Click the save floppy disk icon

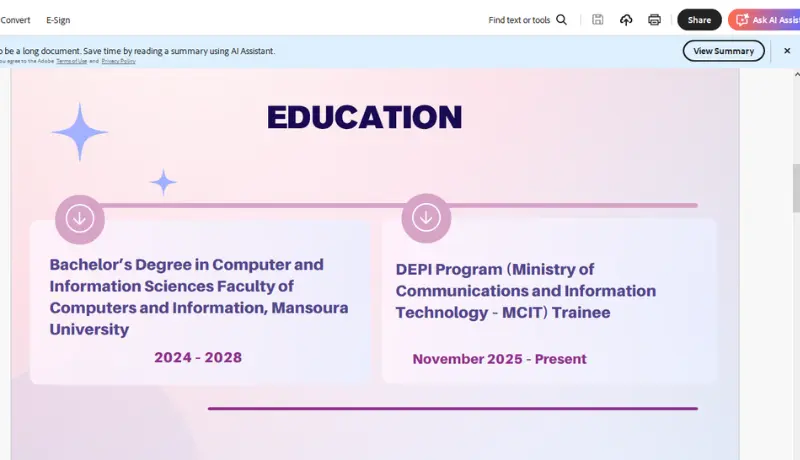click(x=597, y=20)
